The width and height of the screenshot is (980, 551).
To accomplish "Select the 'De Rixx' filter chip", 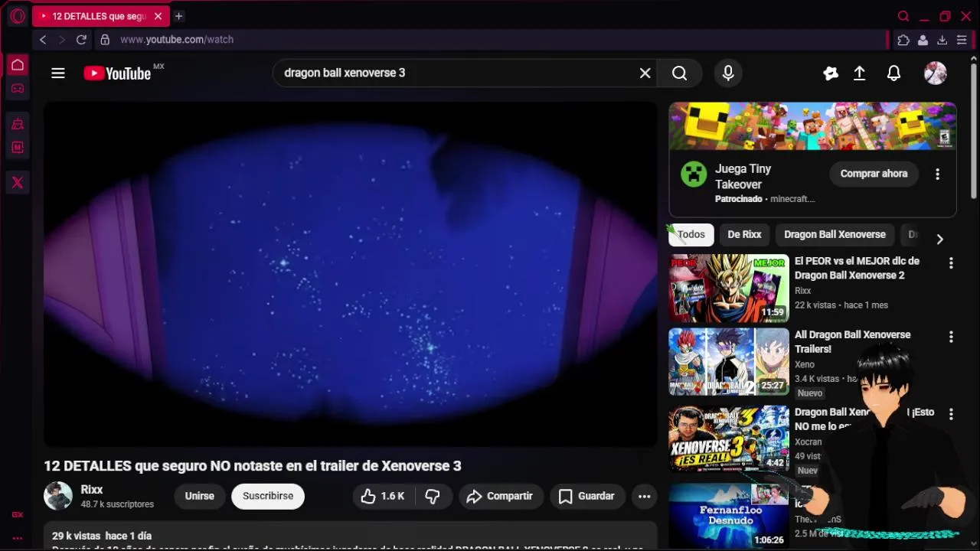I will (744, 235).
